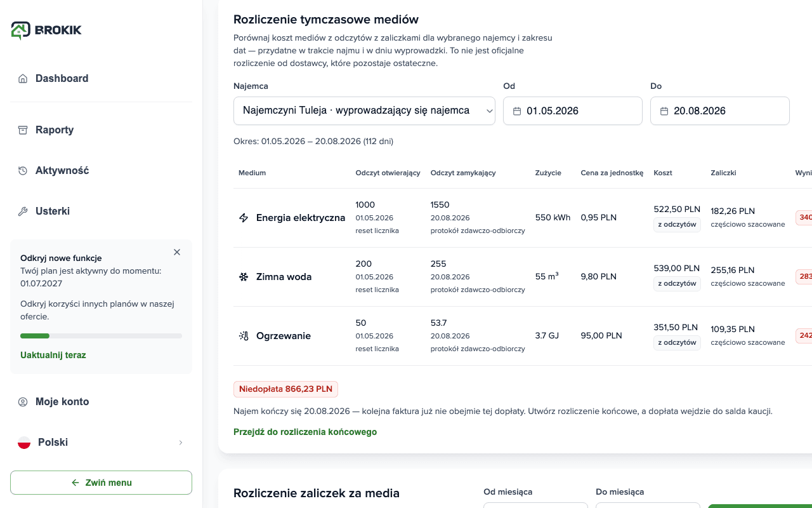Click calendar icon in Do field
812x508 pixels.
(x=664, y=111)
